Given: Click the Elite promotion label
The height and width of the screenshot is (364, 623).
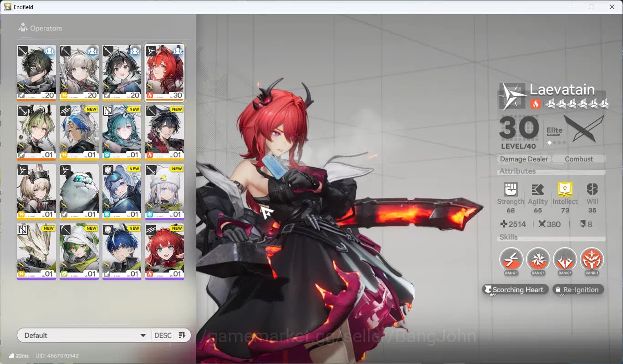Looking at the screenshot, I should (554, 130).
